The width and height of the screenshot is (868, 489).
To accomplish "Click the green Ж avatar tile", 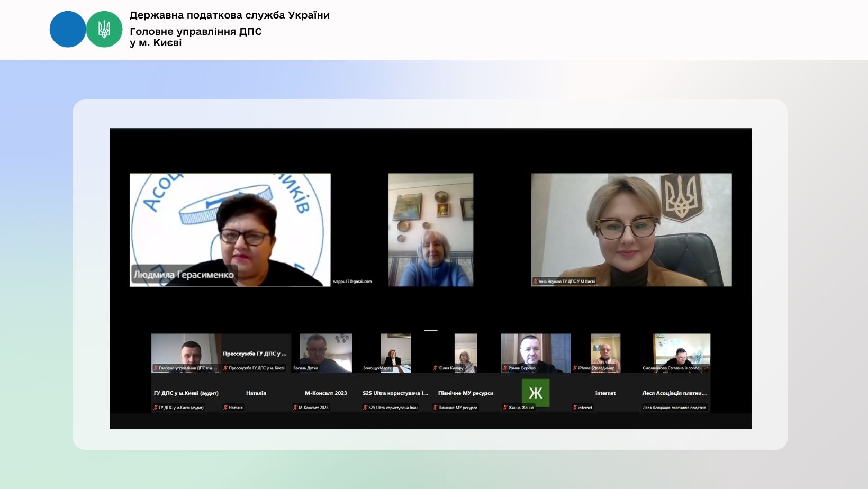I will [x=535, y=393].
